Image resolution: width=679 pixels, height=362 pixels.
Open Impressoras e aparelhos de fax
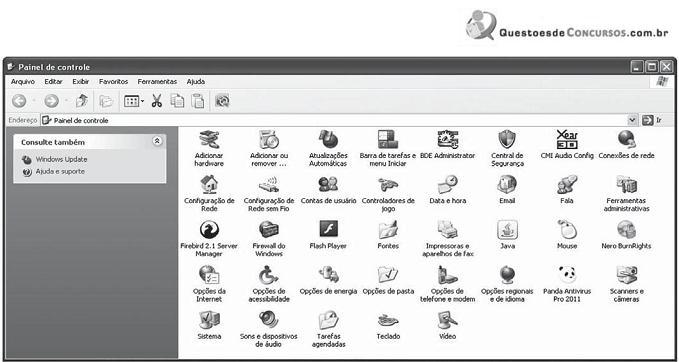point(448,230)
